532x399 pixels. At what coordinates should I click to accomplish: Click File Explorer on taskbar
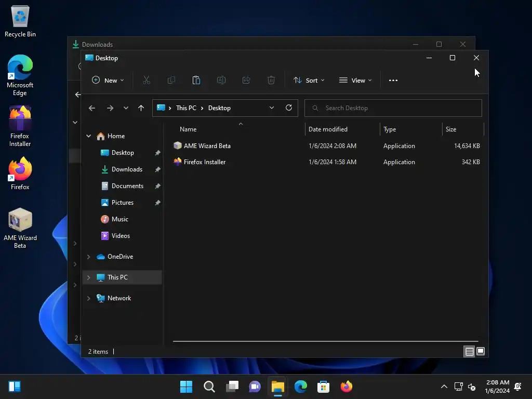click(x=278, y=387)
